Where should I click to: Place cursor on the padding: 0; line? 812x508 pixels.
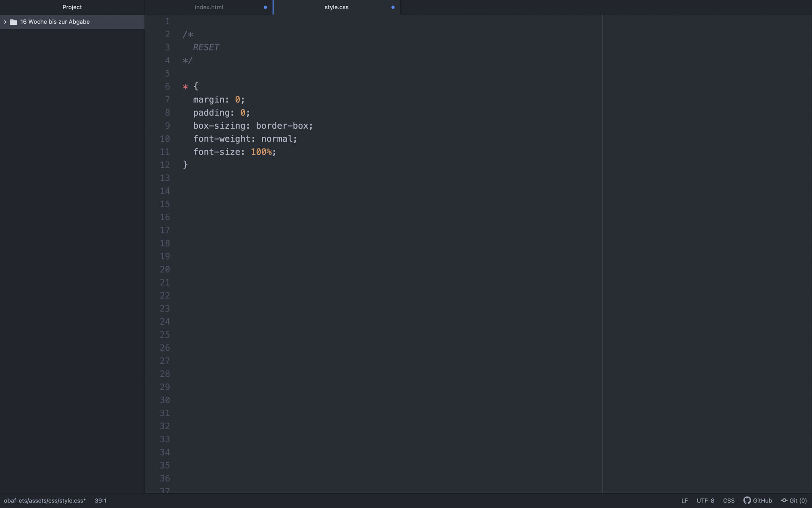(222, 113)
